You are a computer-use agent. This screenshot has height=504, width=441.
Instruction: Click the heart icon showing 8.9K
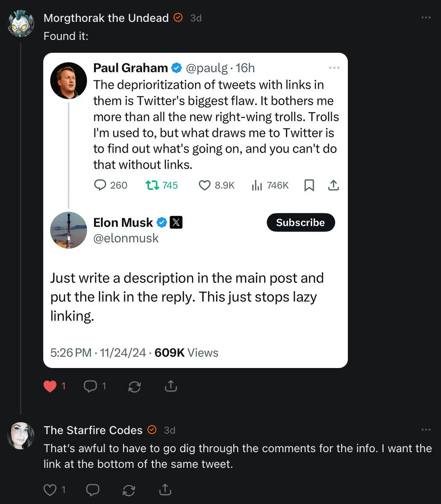[204, 185]
